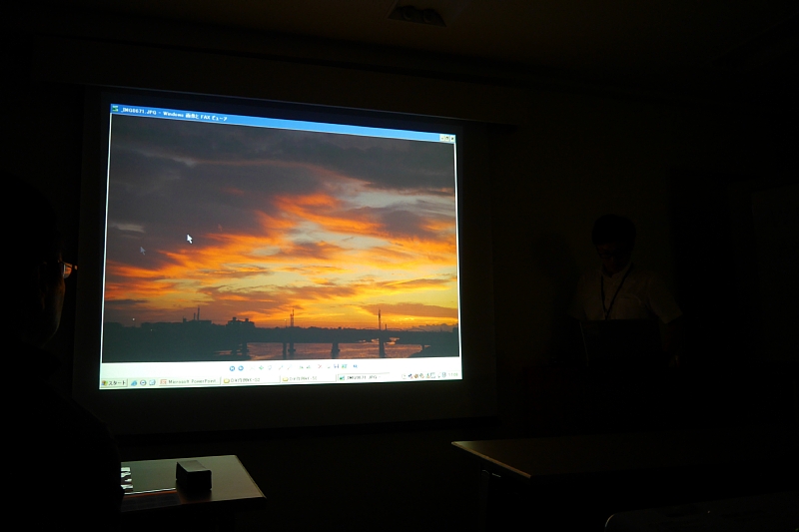Go to the next image in viewer
799x532 pixels.
240,368
